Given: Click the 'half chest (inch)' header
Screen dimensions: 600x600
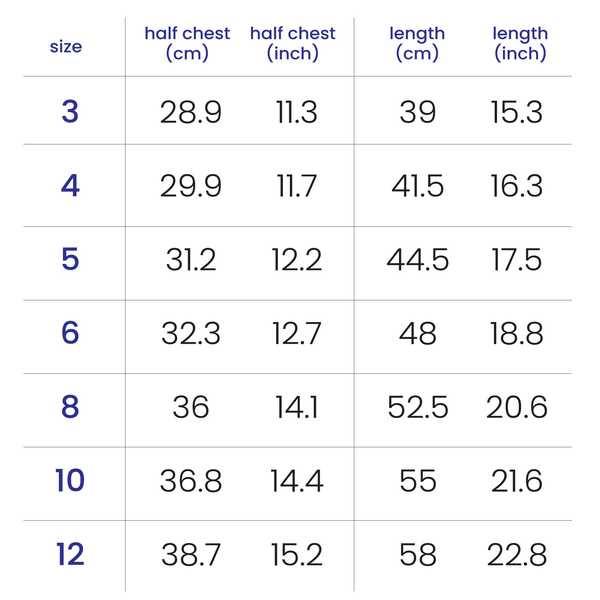Looking at the screenshot, I should coord(293,43).
